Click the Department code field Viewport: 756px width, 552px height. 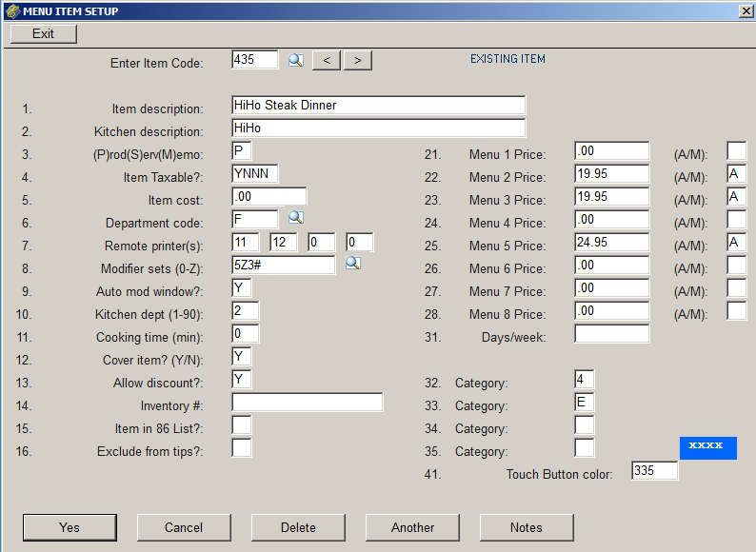[x=254, y=219]
